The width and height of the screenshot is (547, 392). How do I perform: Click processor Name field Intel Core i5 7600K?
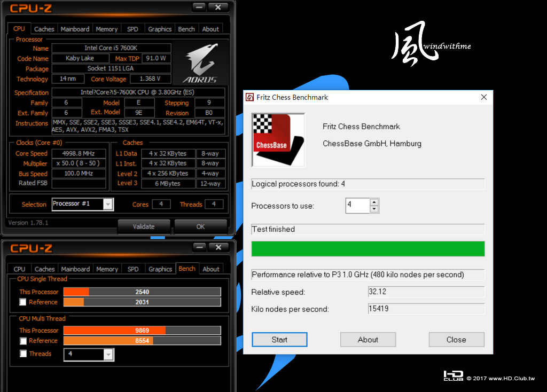click(x=111, y=48)
